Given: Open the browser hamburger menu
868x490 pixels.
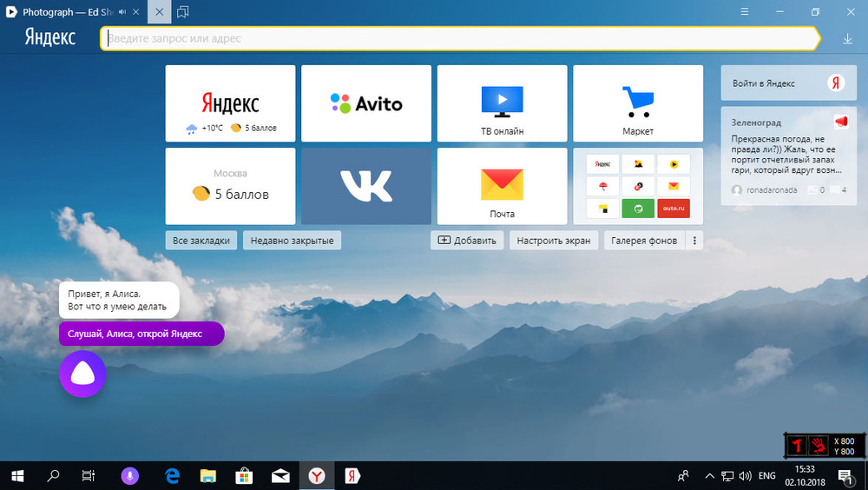Looking at the screenshot, I should 745,11.
